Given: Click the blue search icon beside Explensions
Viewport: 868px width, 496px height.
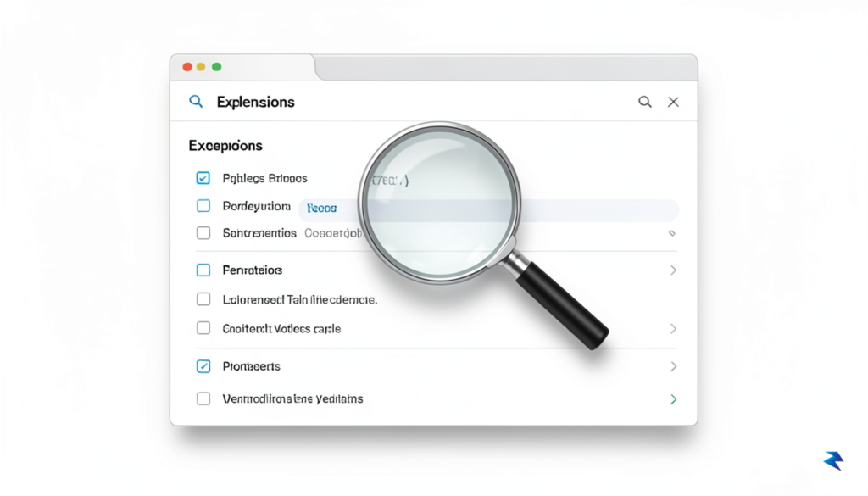Looking at the screenshot, I should (x=196, y=101).
